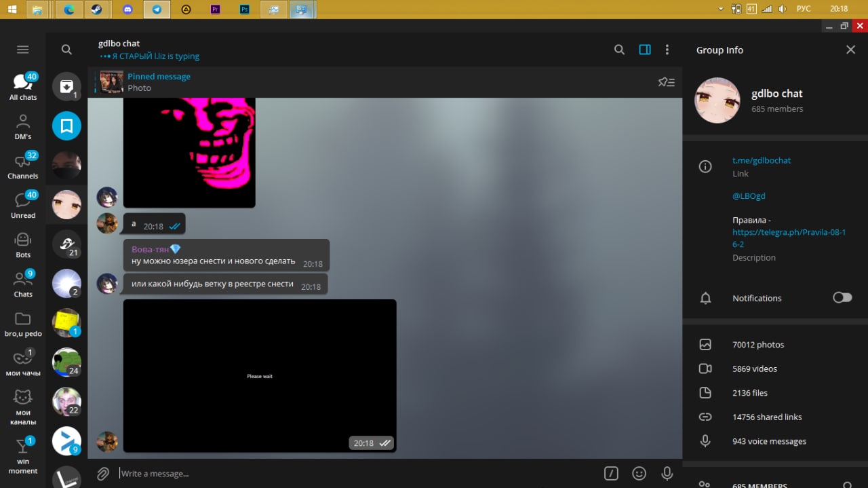Open Adobe Photoshop from the taskbar
Screen dimensions: 868x488
pos(245,10)
